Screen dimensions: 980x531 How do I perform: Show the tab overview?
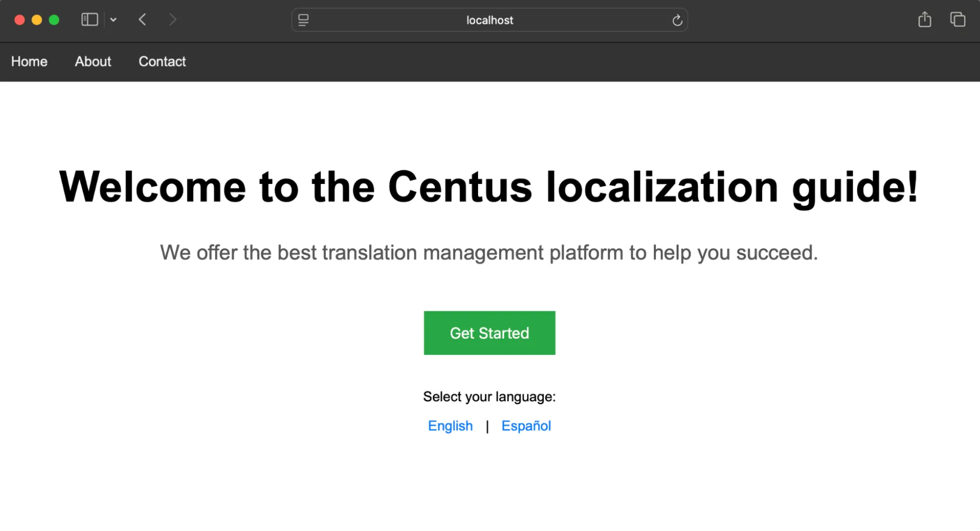coord(957,19)
